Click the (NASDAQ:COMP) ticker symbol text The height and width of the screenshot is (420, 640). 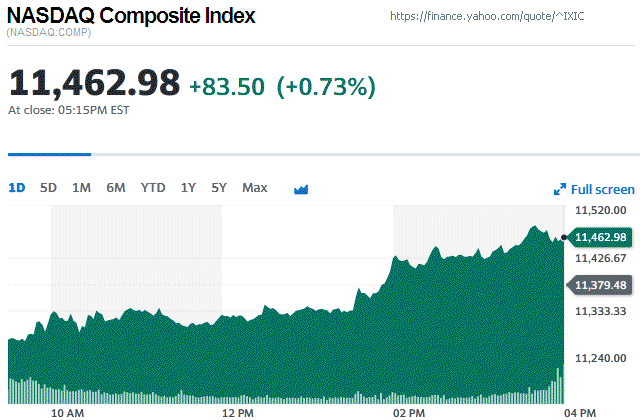pyautogui.click(x=48, y=34)
